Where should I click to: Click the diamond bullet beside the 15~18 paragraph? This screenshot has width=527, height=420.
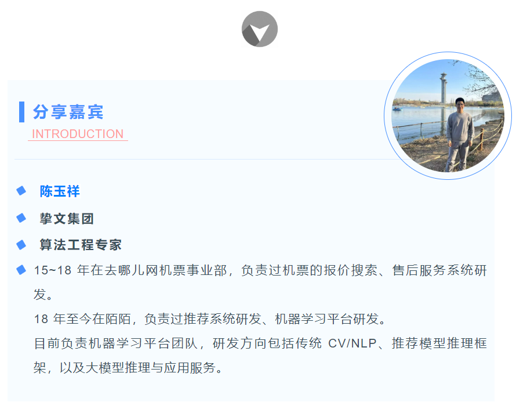point(21,270)
